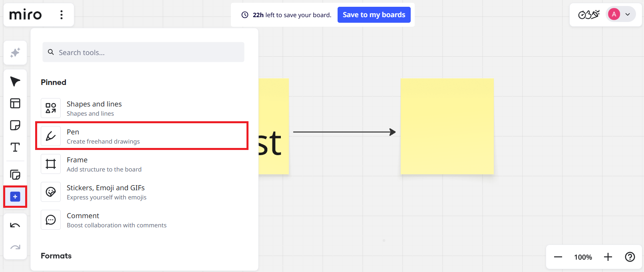
Task: Select the arrow selection tool in sidebar
Action: coord(15,81)
